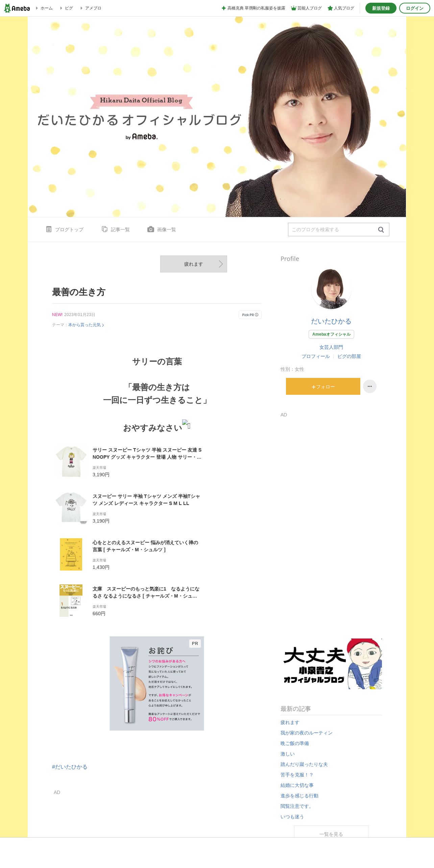
Task: Open 心をととのえるスヌーピー product title
Action: click(x=145, y=546)
